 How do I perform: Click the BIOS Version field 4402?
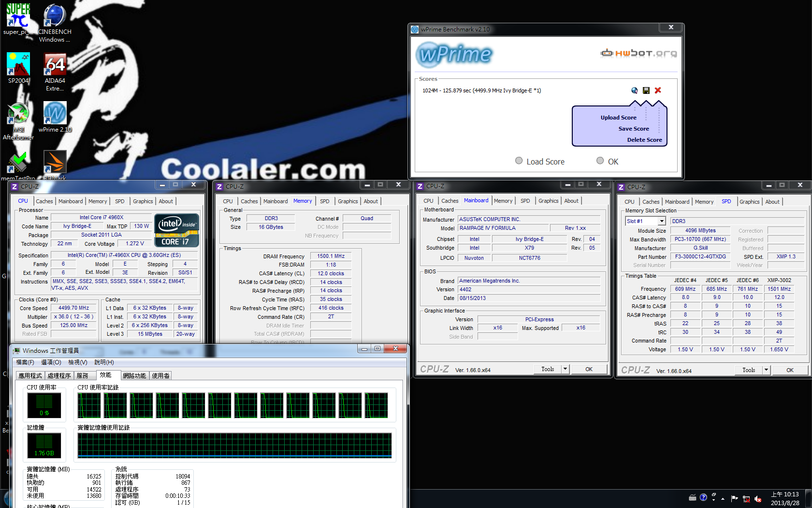tap(529, 289)
